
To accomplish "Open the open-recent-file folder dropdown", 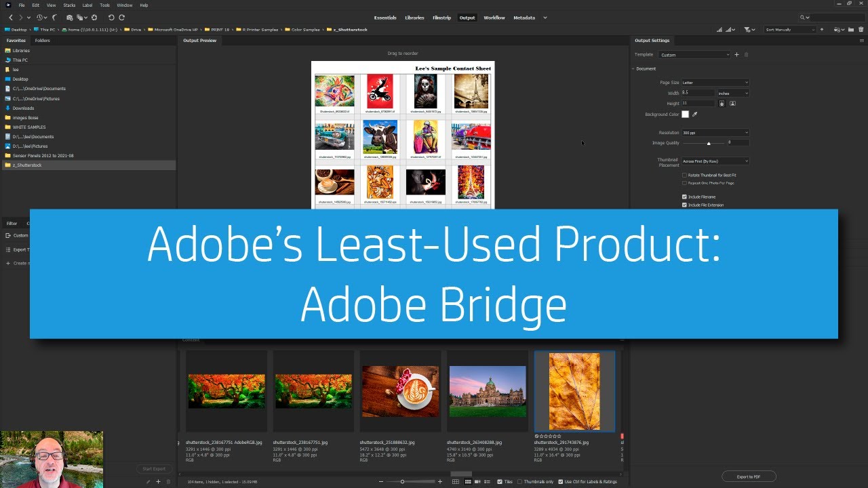I will pyautogui.click(x=839, y=30).
